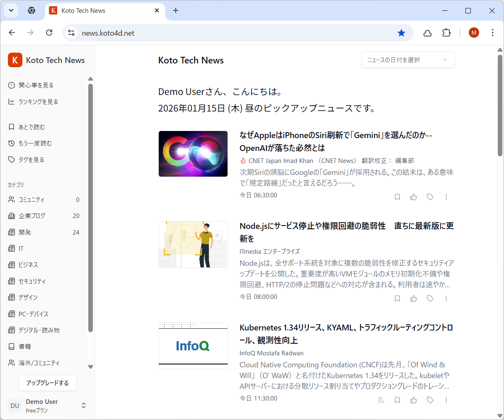The width and height of the screenshot is (504, 420).
Task: Select the コミュニティ category
Action: pyautogui.click(x=44, y=200)
